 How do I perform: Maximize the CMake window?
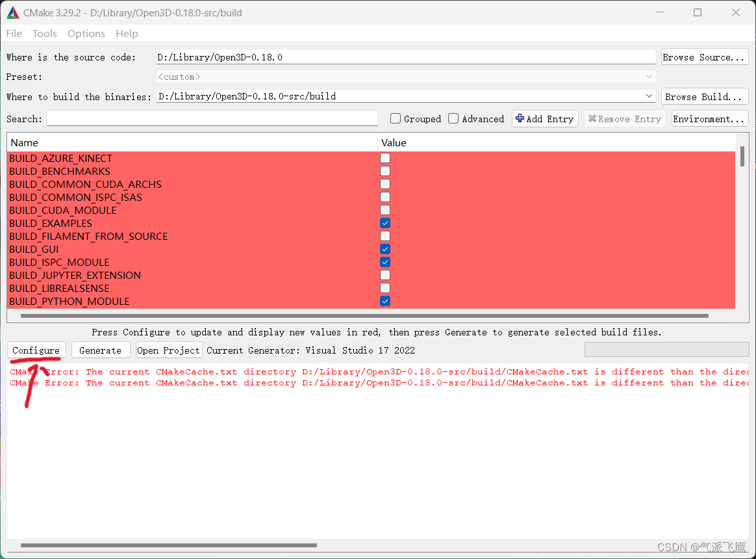[697, 12]
